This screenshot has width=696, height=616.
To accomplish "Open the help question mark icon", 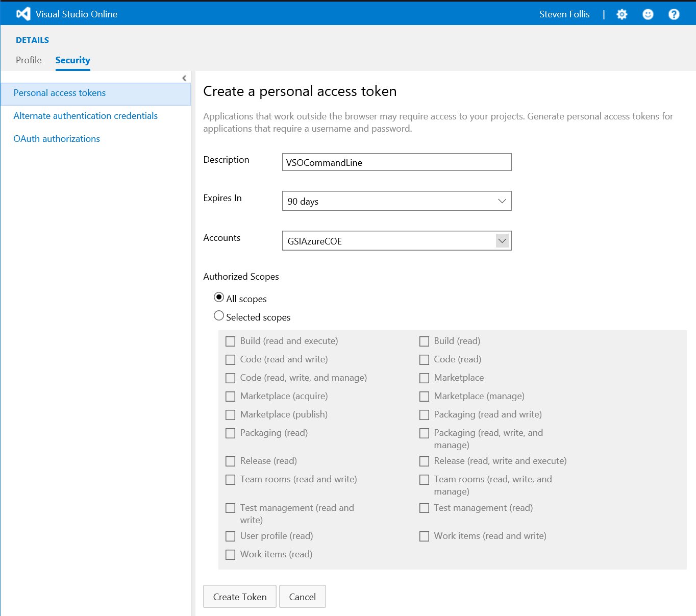I will (674, 14).
